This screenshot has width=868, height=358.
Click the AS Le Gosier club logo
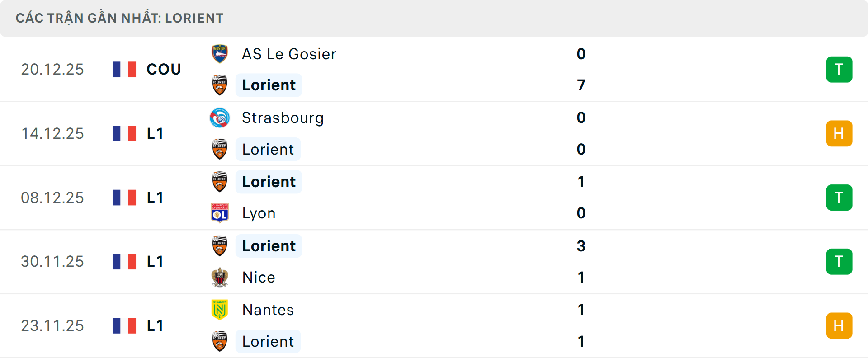[220, 54]
